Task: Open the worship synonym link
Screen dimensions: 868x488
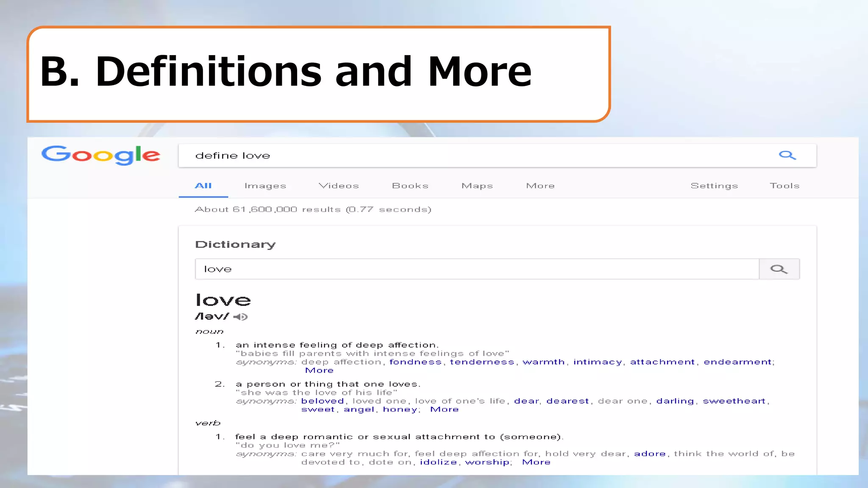Action: (487, 463)
